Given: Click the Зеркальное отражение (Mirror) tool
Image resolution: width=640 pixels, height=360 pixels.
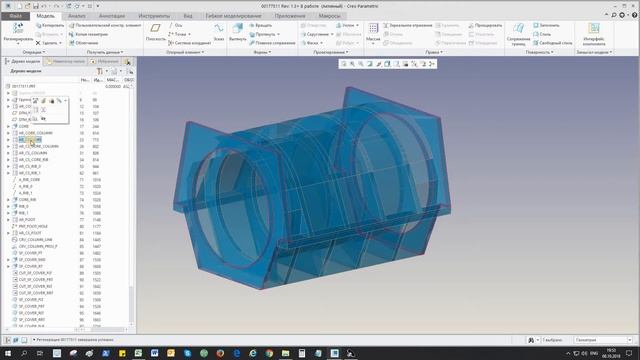Looking at the screenshot, I should coord(407,25).
